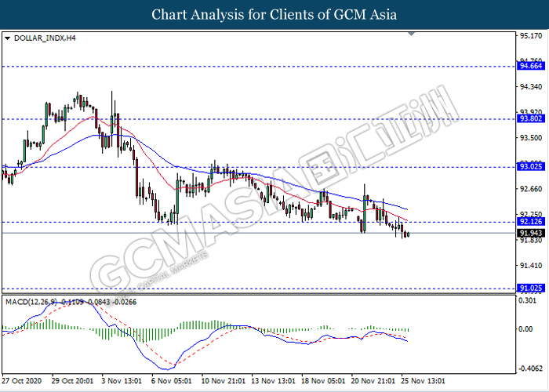The image size is (549, 392).
Task: Click the 29 Oct 20:01 time label
Action: 72,380
